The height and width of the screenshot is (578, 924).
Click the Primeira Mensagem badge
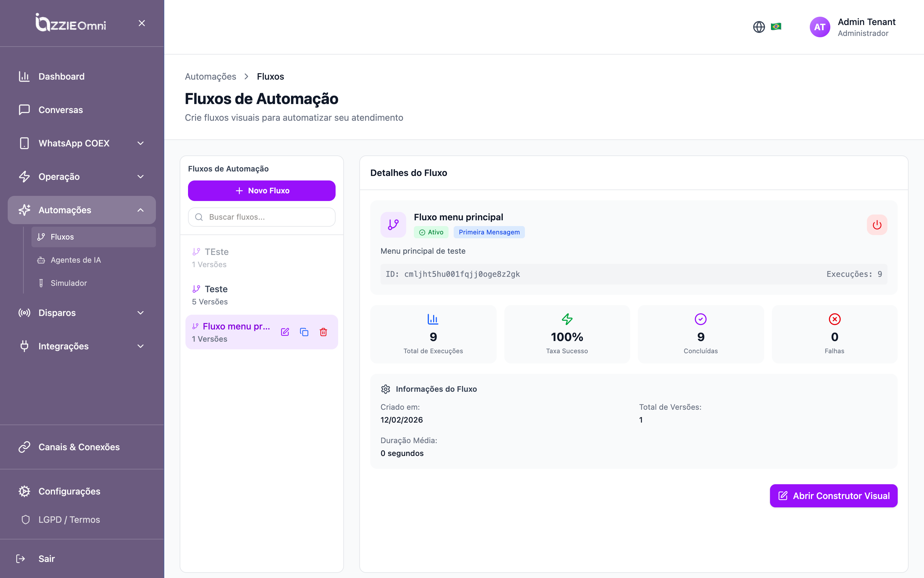click(489, 232)
